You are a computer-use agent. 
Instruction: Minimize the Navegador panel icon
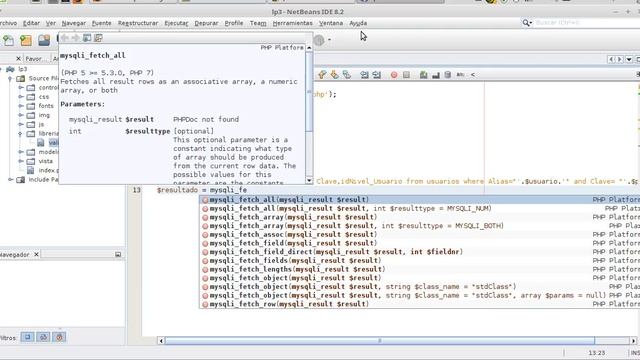pyautogui.click(x=118, y=254)
